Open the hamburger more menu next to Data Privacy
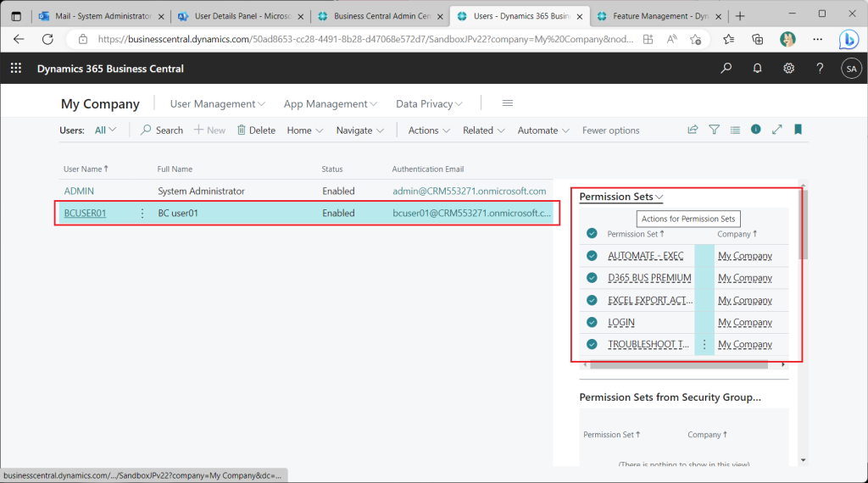Screen dimensions: 868x483 coord(507,103)
